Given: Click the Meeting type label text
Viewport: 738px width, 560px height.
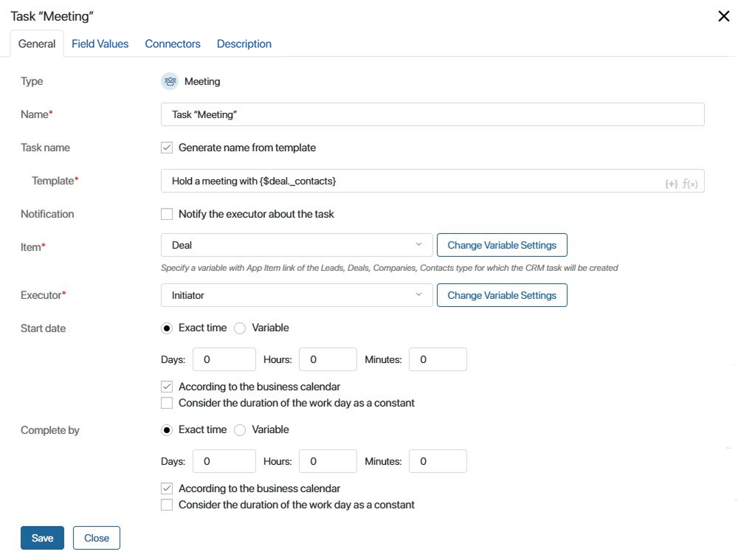Looking at the screenshot, I should tap(202, 81).
